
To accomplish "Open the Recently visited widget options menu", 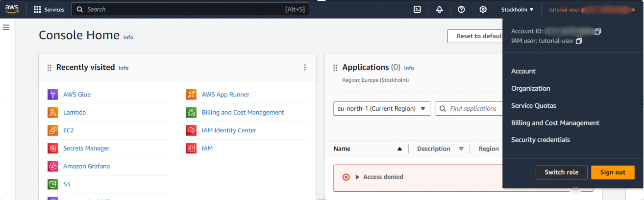I will click(x=305, y=68).
